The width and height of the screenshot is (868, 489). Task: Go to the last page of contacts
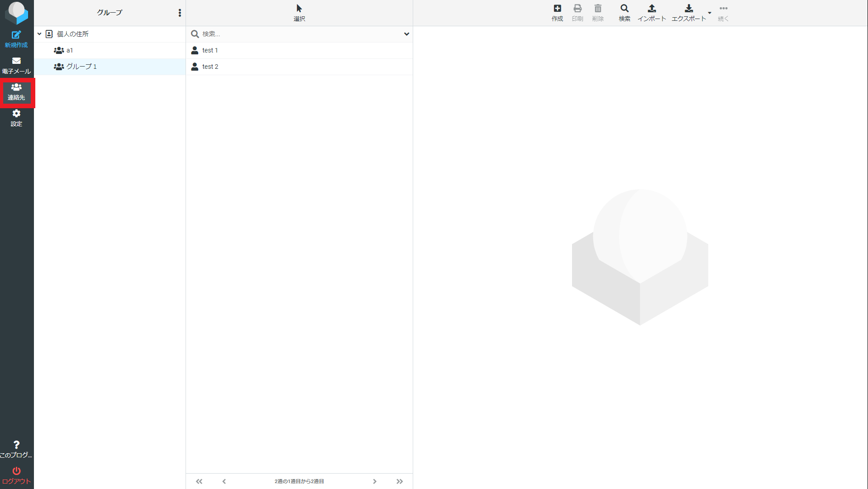point(400,481)
